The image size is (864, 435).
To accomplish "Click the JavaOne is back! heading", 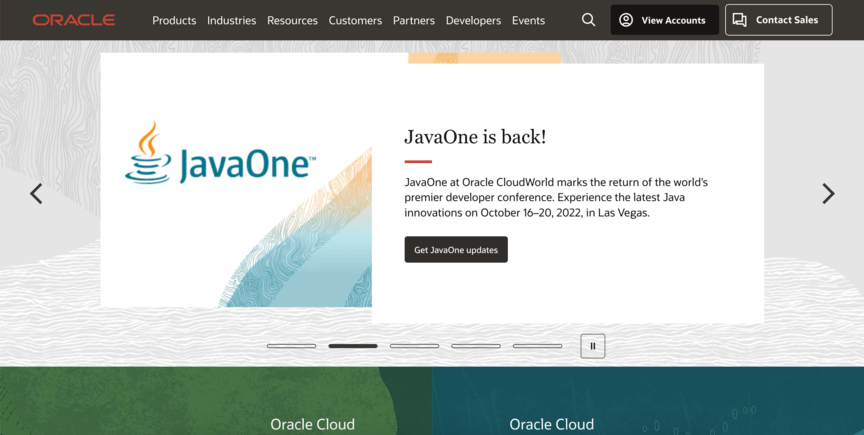I will pos(475,137).
